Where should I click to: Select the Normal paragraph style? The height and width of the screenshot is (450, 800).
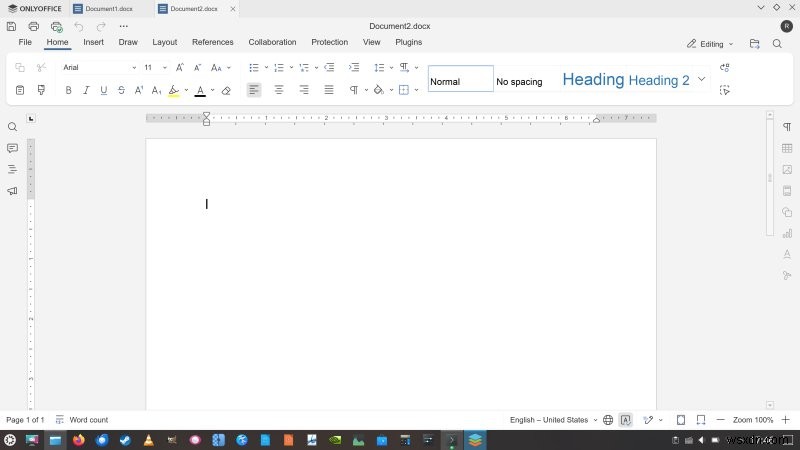tap(461, 79)
